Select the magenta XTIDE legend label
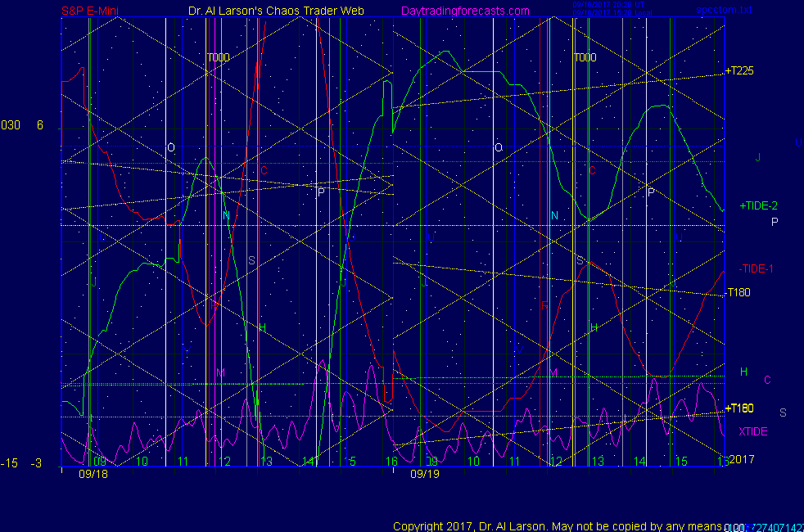804x532 pixels. 753,431
